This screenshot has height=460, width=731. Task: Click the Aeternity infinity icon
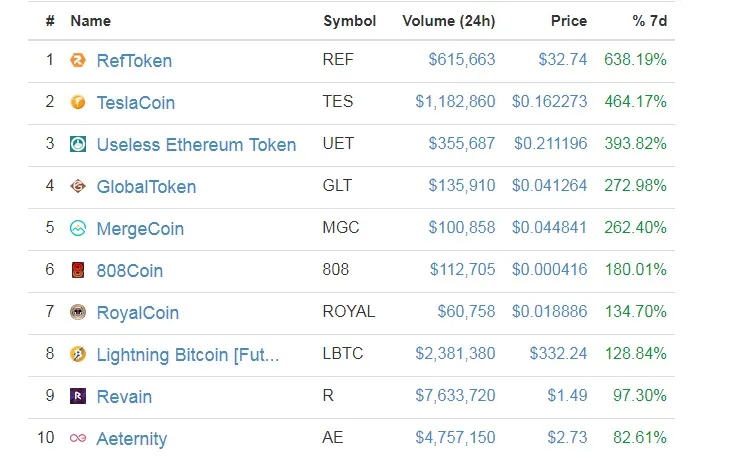(x=78, y=438)
